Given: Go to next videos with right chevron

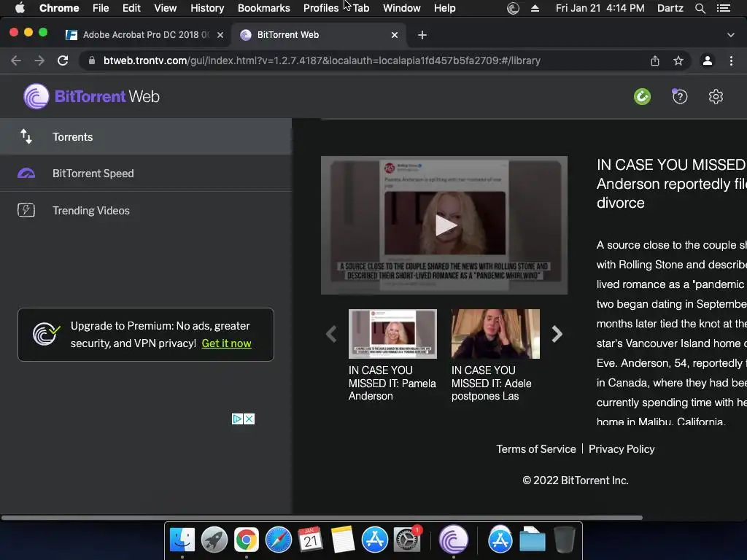Looking at the screenshot, I should point(557,334).
